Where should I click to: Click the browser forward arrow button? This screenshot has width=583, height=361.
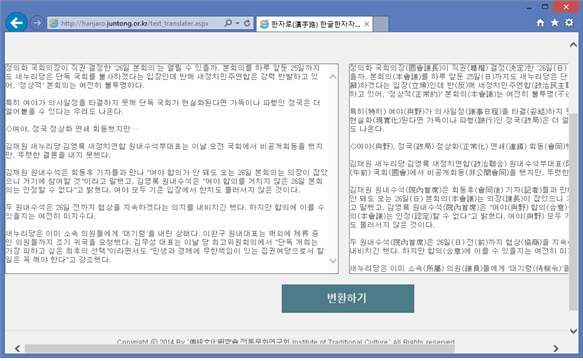pos(36,23)
